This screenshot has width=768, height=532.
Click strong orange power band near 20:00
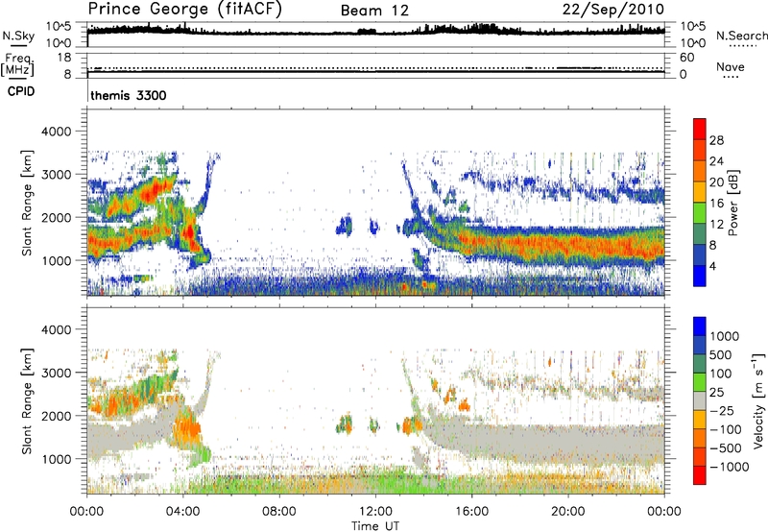pyautogui.click(x=568, y=244)
